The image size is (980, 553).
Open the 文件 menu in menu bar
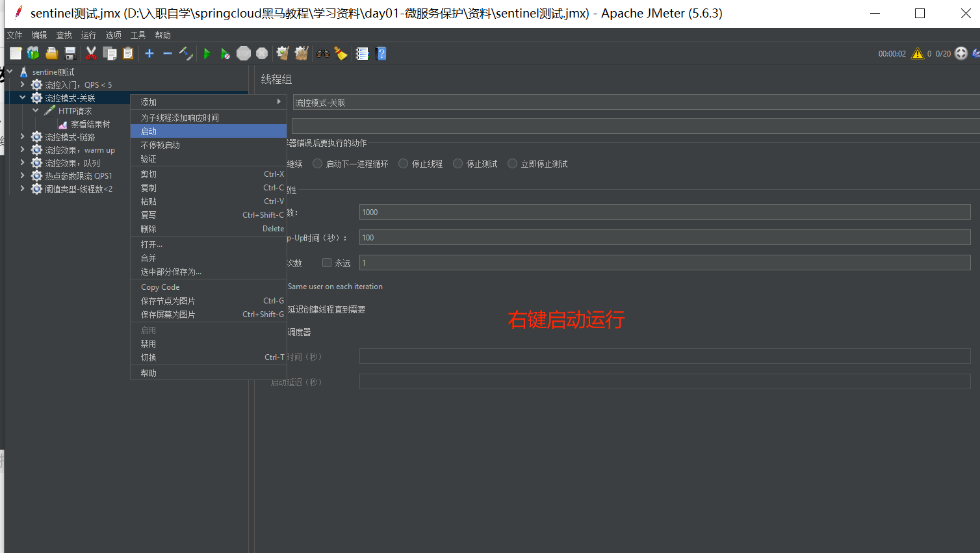coord(14,35)
